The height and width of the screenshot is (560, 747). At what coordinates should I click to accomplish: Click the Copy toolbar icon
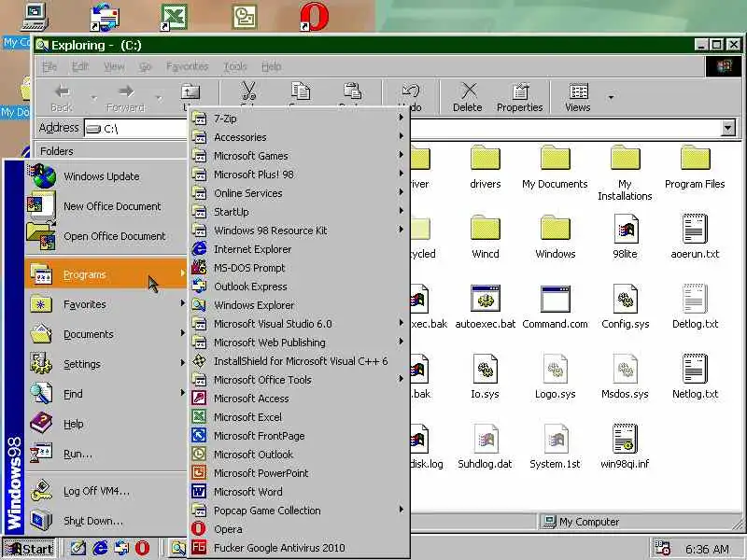(x=300, y=91)
